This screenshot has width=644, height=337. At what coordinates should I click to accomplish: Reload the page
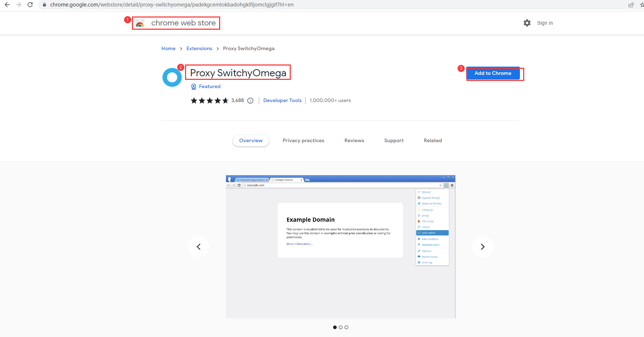tap(30, 5)
